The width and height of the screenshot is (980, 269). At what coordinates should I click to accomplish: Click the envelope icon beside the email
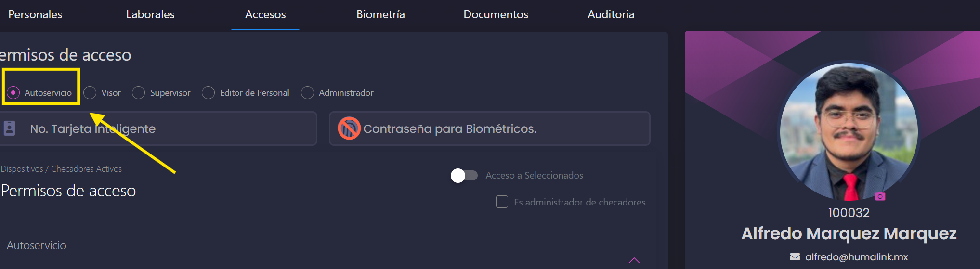point(795,257)
